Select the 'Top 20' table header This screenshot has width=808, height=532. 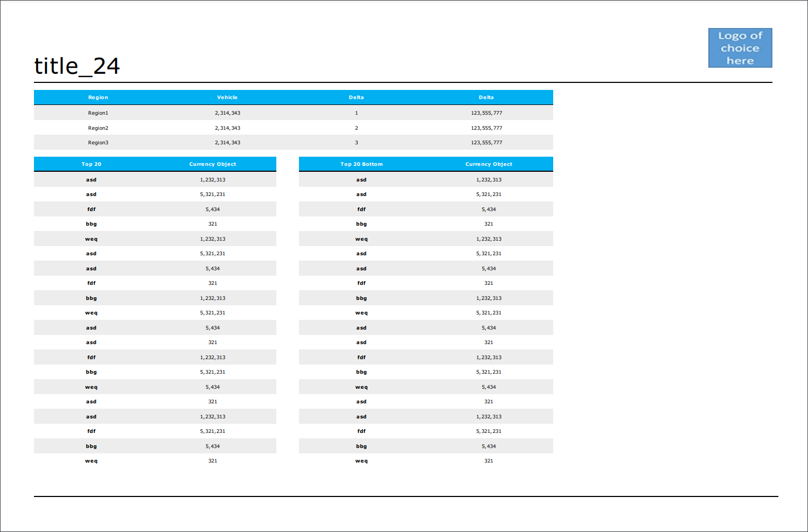pyautogui.click(x=92, y=164)
